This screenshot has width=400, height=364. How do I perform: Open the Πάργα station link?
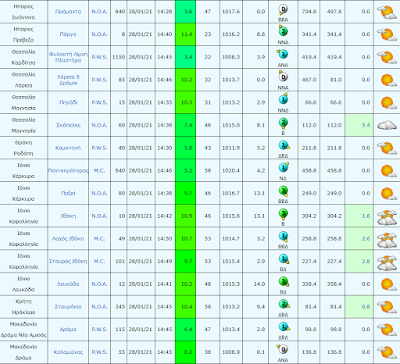(x=68, y=34)
